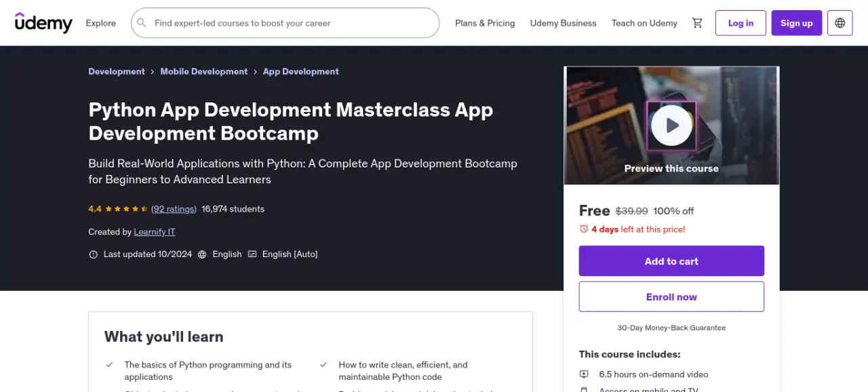Open the Udemy home logo
868x392 pixels.
(43, 22)
